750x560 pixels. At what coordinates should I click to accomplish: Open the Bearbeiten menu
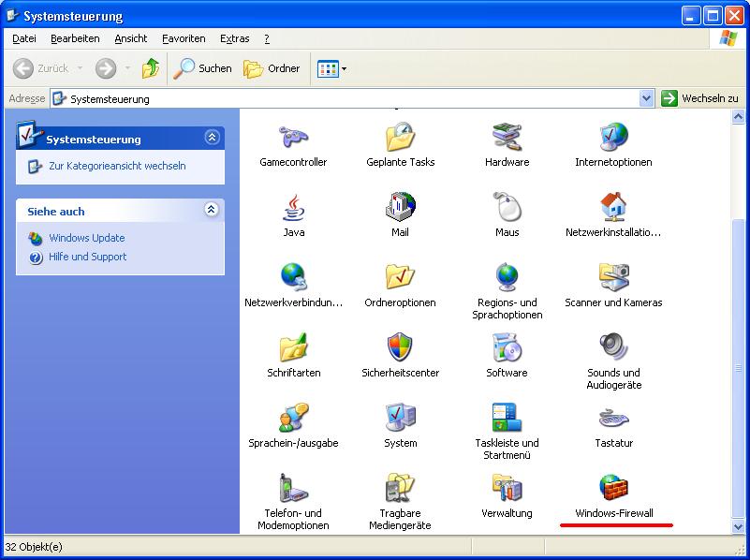[75, 38]
